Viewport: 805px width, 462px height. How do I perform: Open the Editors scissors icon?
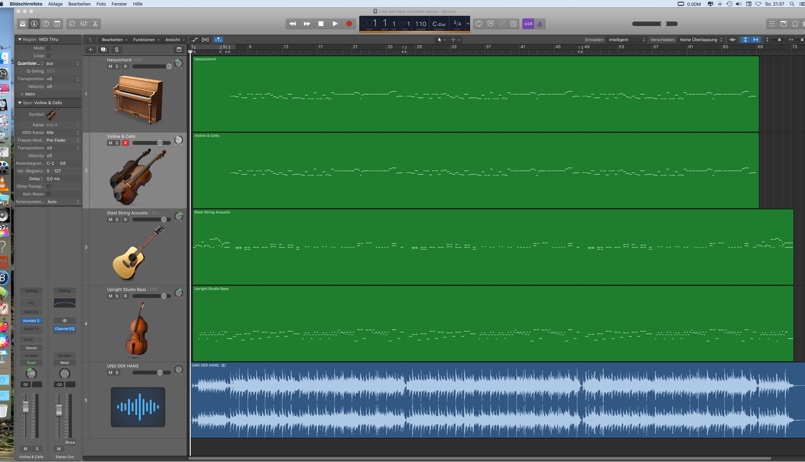[95, 24]
